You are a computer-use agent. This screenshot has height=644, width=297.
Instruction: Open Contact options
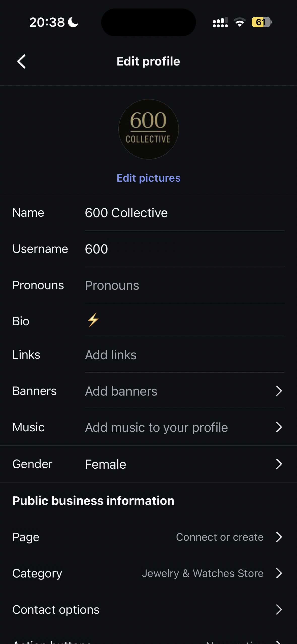click(x=56, y=610)
